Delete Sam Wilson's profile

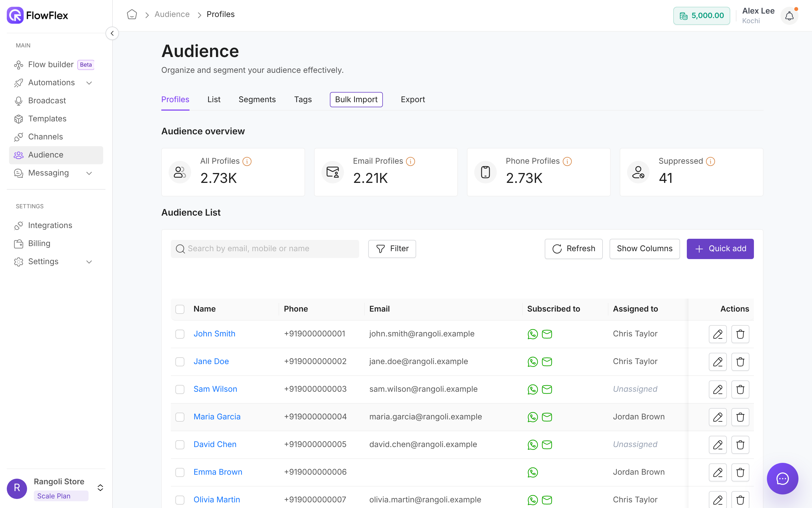point(740,389)
